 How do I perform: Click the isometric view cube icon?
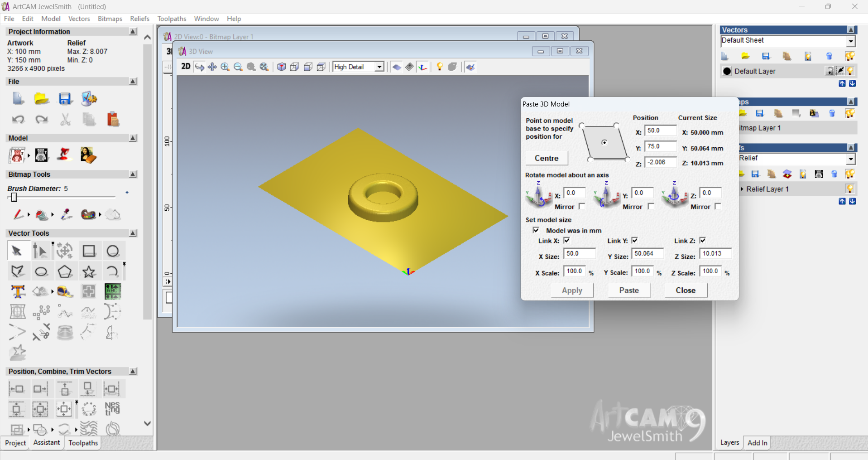(x=281, y=67)
